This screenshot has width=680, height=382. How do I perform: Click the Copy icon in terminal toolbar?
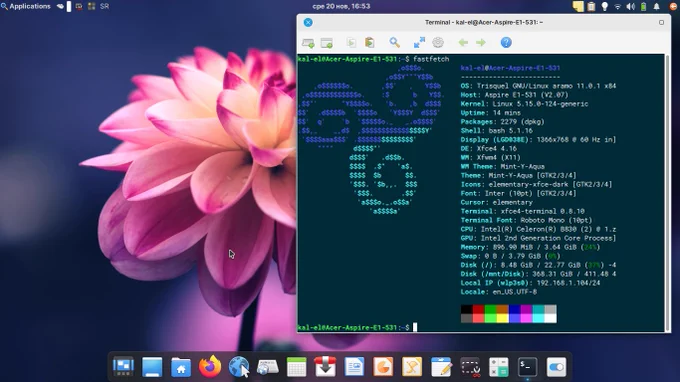pyautogui.click(x=351, y=42)
